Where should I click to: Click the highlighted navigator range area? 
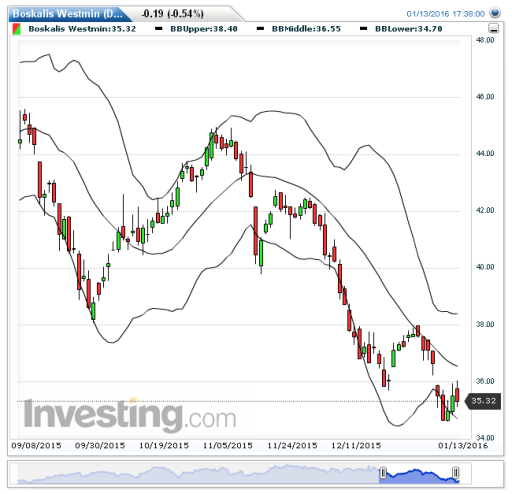(x=419, y=473)
